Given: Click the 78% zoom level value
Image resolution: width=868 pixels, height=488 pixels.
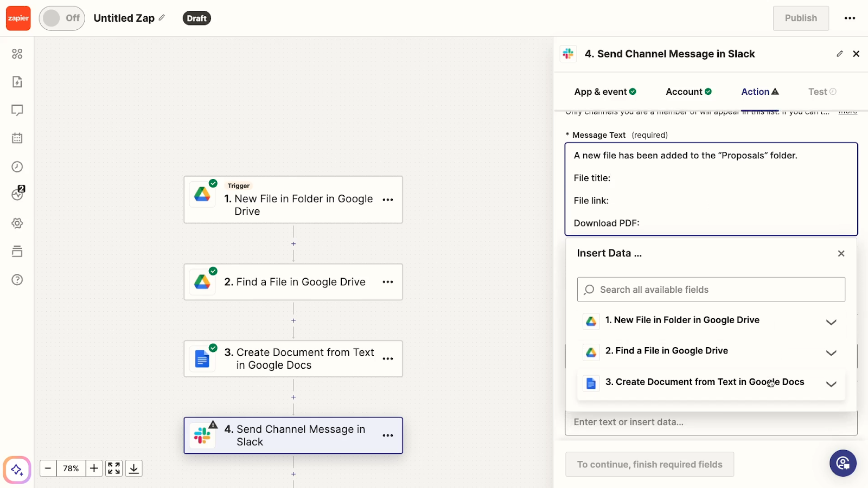Looking at the screenshot, I should pyautogui.click(x=71, y=468).
